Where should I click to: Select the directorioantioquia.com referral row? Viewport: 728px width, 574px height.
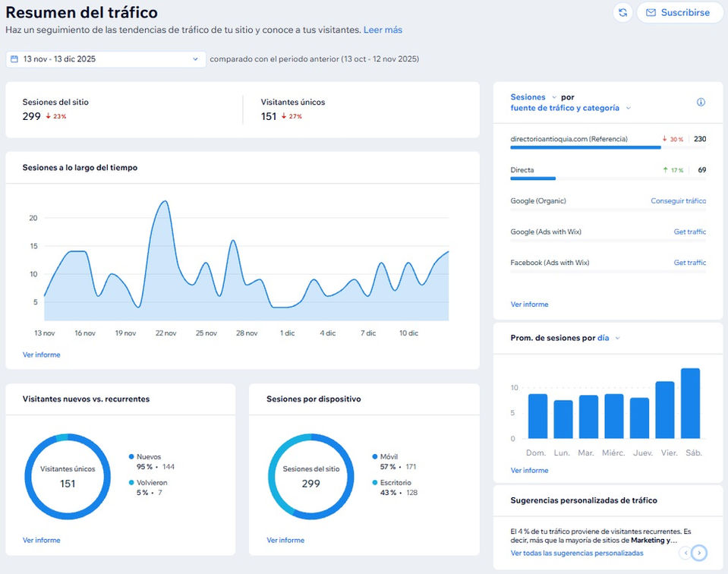click(608, 142)
